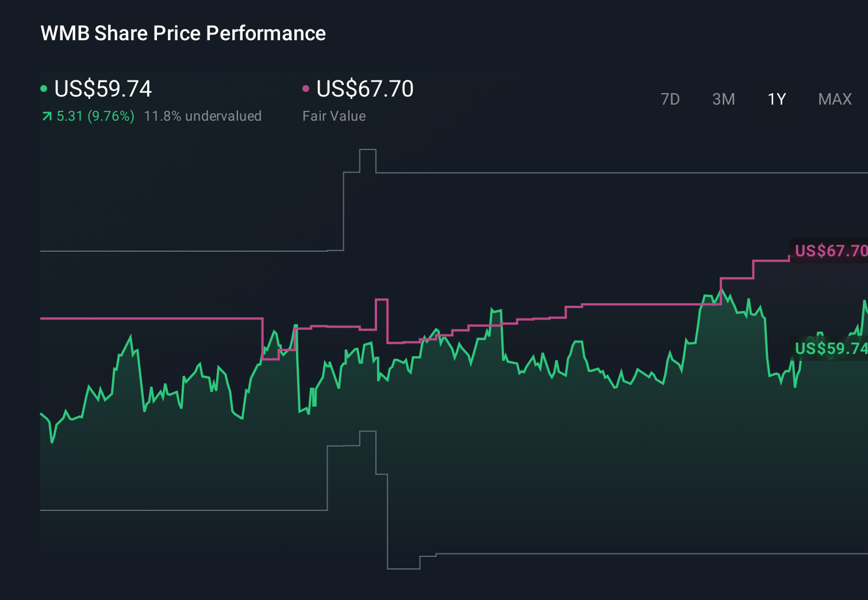This screenshot has height=600, width=868.
Task: Click the upper gray boundary line of the band
Action: click(172, 250)
